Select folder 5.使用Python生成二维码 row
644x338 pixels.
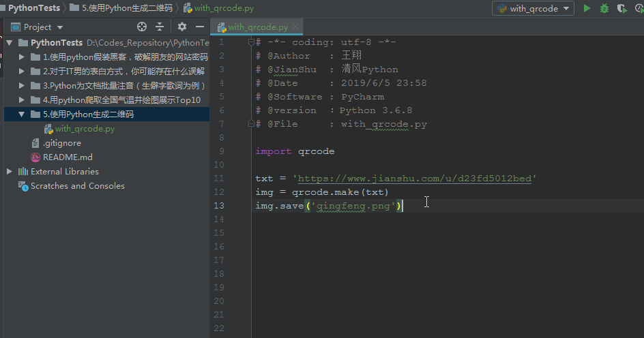[x=107, y=114]
